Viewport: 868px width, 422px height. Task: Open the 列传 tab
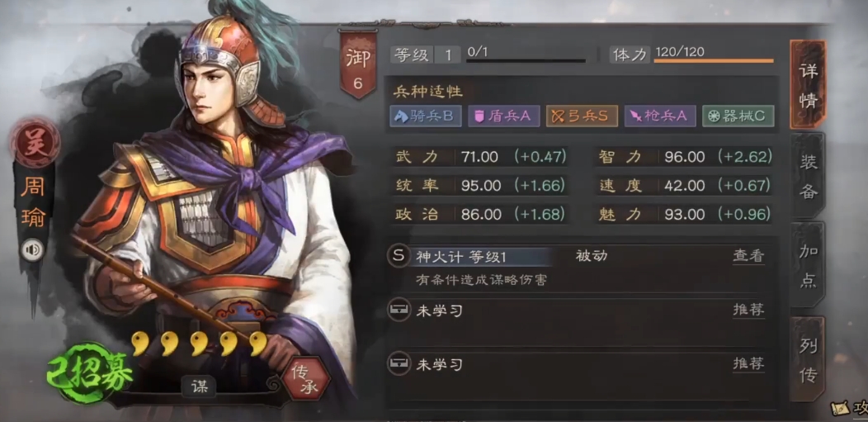(809, 359)
